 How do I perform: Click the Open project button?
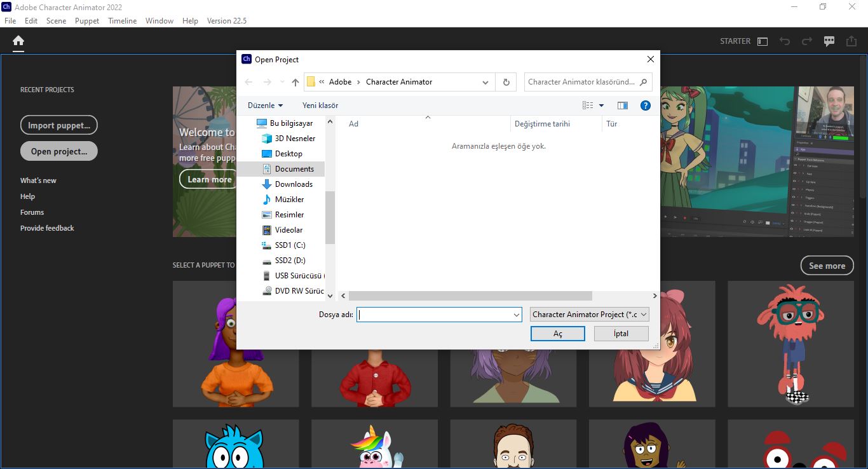pos(59,151)
